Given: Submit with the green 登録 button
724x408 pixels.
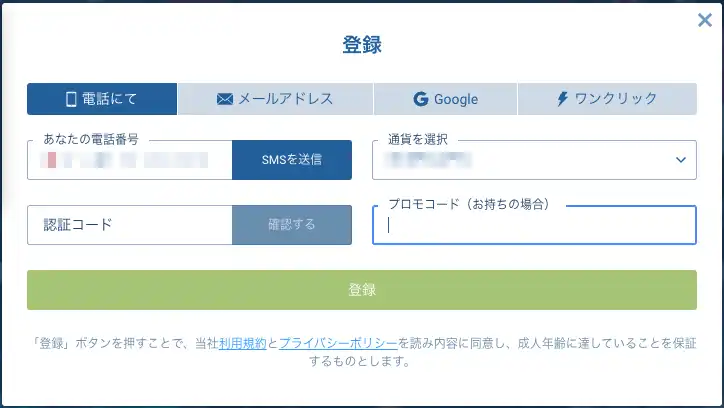Looking at the screenshot, I should [362, 290].
